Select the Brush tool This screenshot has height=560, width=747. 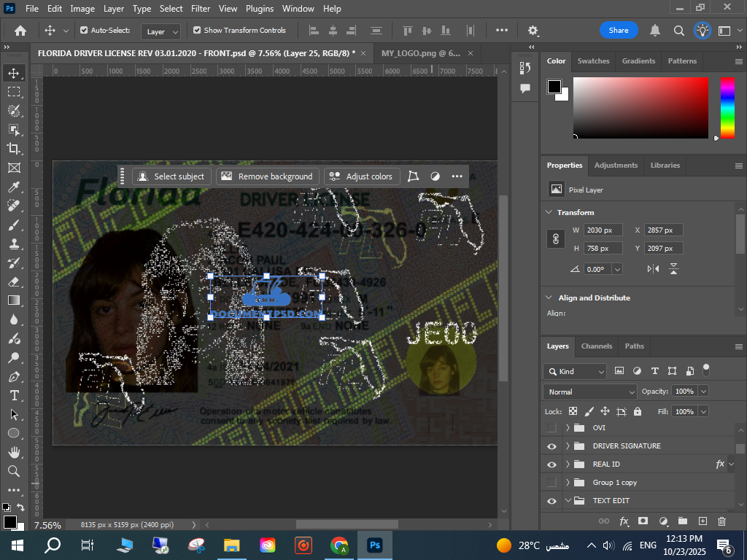14,225
